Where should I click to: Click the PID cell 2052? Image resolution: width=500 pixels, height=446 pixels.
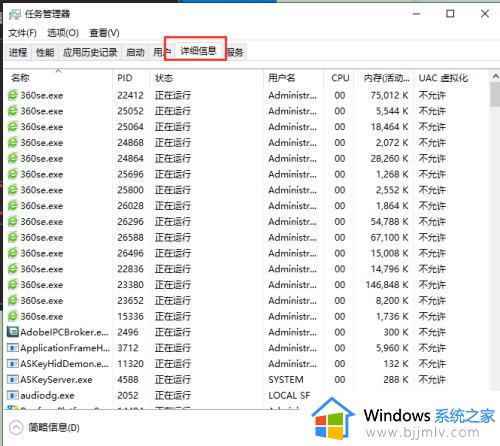click(128, 395)
